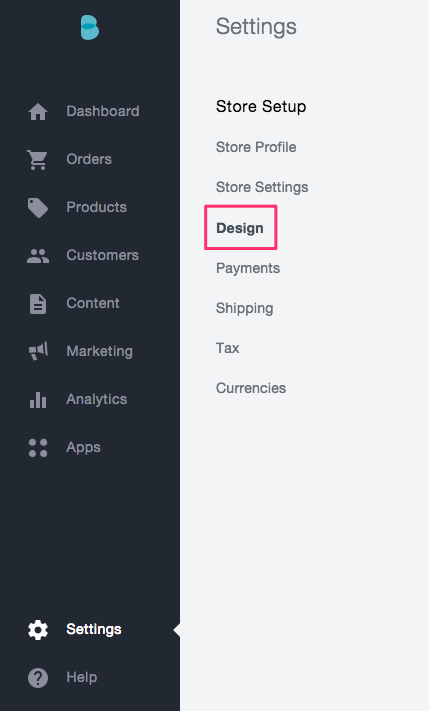
Task: Open the Payments settings page
Action: [248, 268]
